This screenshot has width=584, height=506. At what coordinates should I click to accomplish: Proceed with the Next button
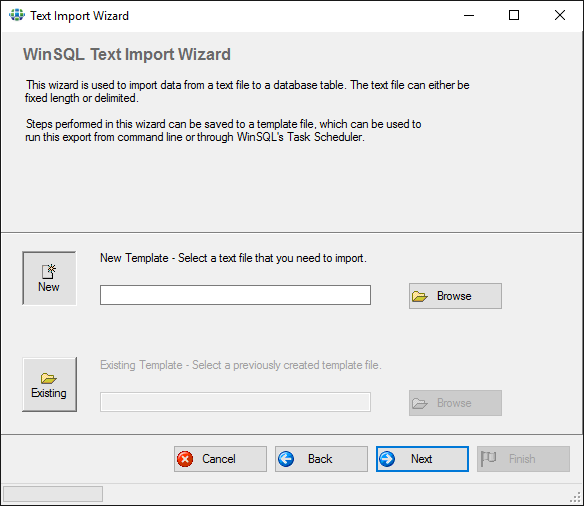click(422, 459)
